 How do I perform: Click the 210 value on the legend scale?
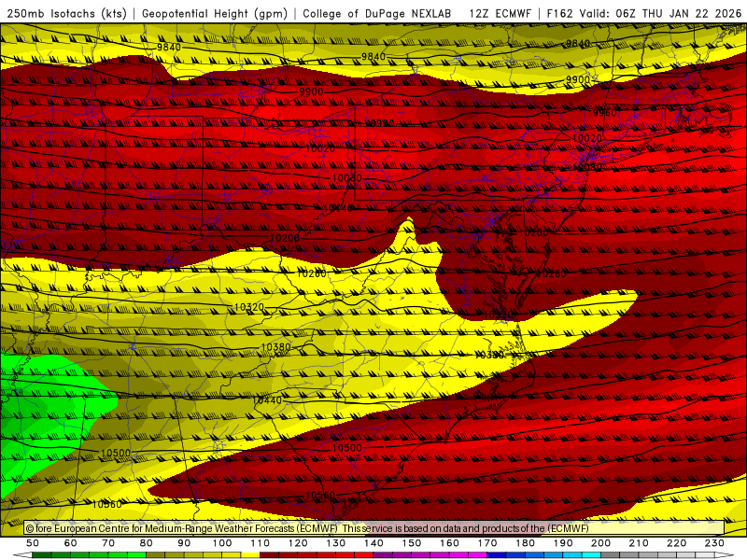tap(639, 543)
